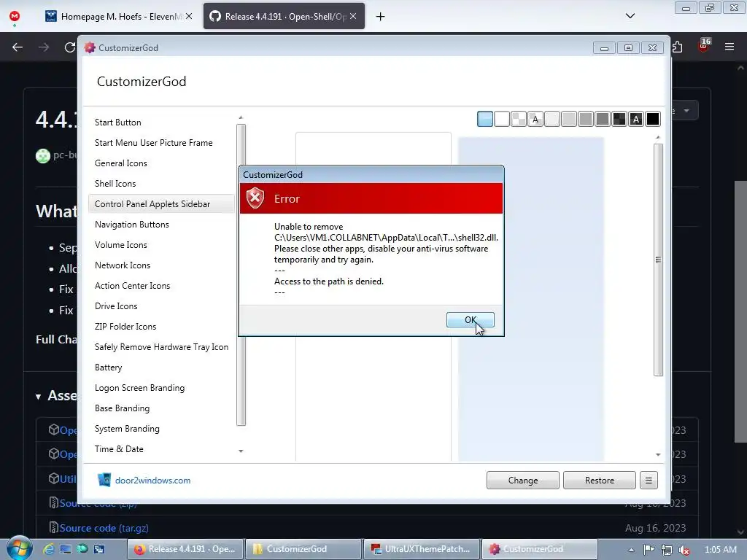Click the category list scroll-up arrow
Viewport: 747px width, 560px height.
click(x=241, y=117)
